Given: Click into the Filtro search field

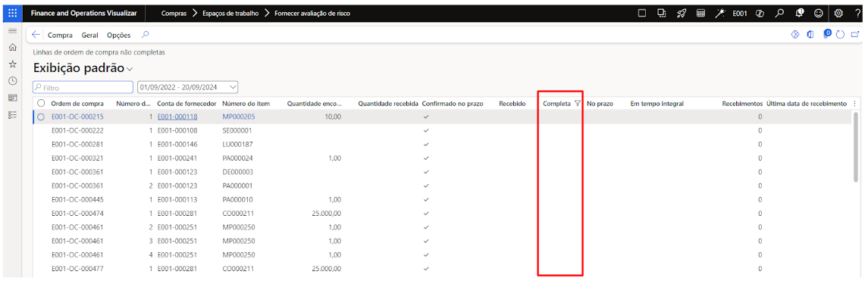Looking at the screenshot, I should point(85,87).
